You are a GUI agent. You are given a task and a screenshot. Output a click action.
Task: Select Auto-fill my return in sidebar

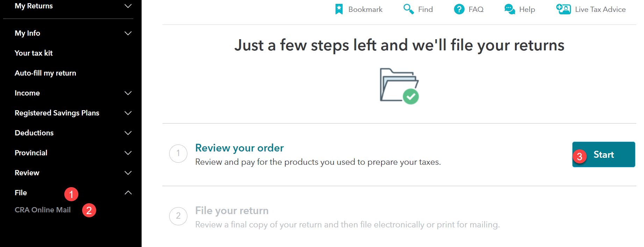45,73
